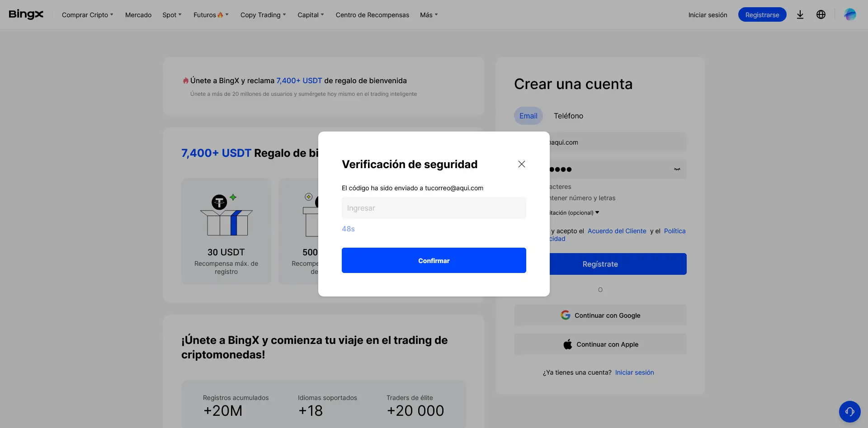Select the Teléfono registration option
Screen dimensions: 868x428
(568, 116)
